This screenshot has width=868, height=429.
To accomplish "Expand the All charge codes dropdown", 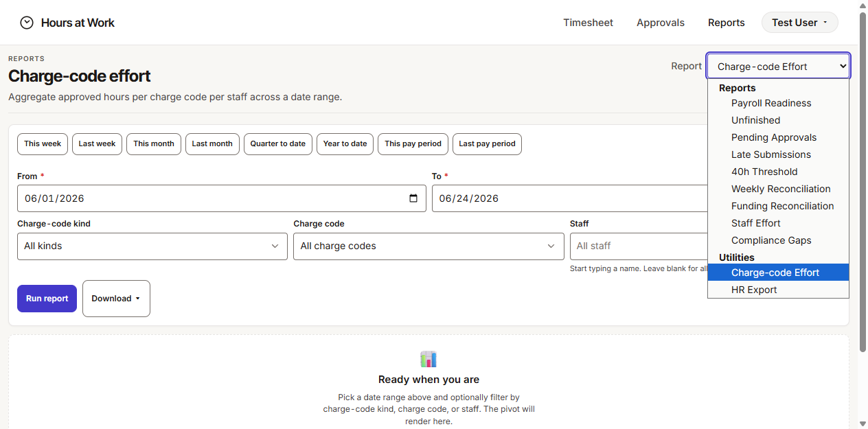I will [x=429, y=246].
